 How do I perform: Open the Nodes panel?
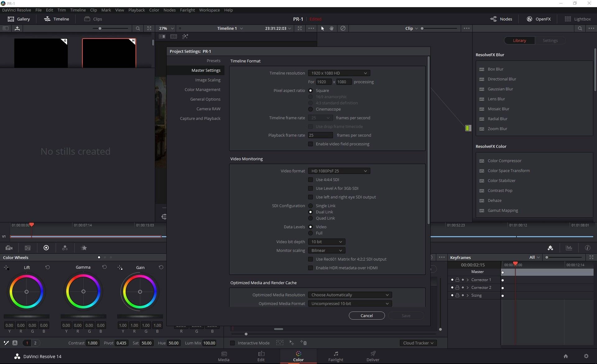point(501,19)
